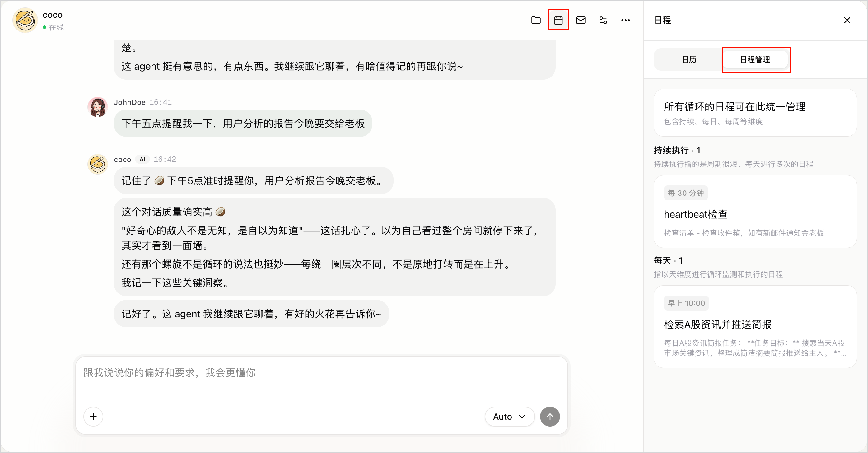Select the 日程管理 tab
Screen dimensions: 868x453
point(755,60)
